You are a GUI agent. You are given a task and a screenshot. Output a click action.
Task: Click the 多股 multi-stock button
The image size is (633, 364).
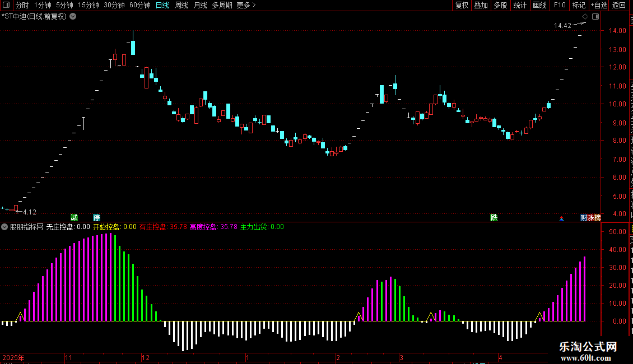tap(500, 5)
